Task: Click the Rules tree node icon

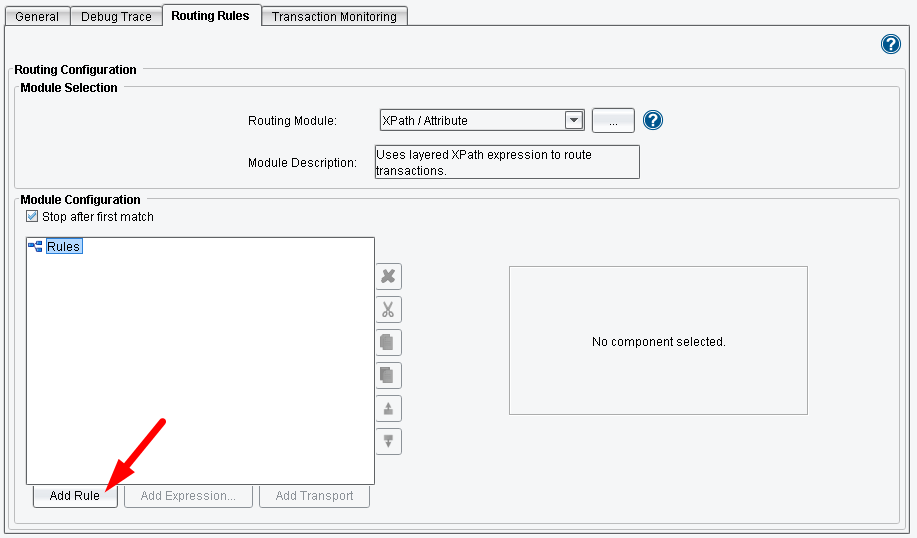Action: [35, 246]
